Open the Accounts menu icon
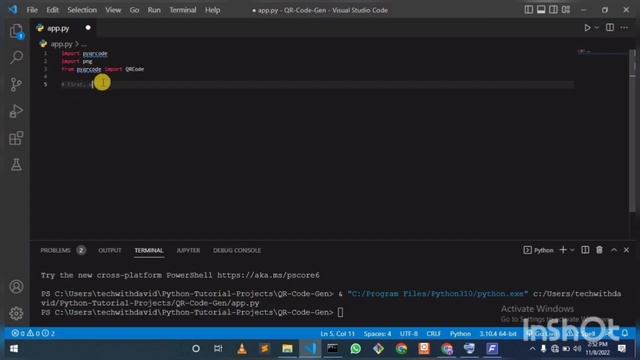 click(16, 287)
